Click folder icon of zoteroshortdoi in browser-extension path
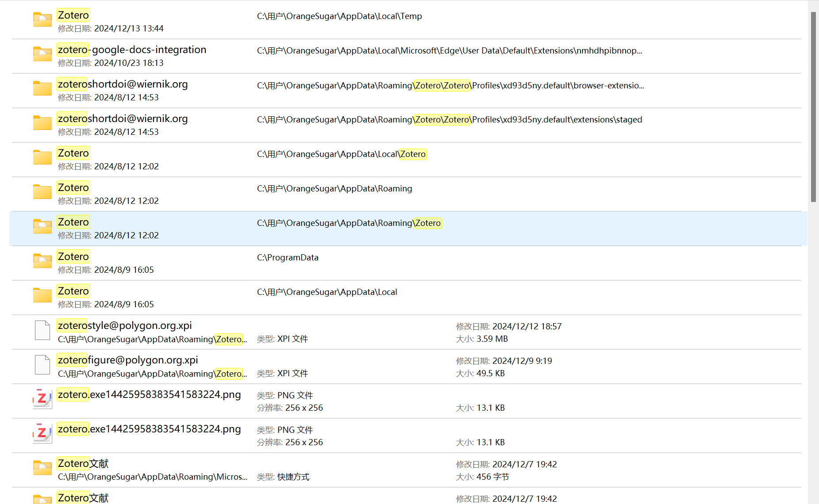Image resolution: width=819 pixels, height=504 pixels. coord(42,88)
